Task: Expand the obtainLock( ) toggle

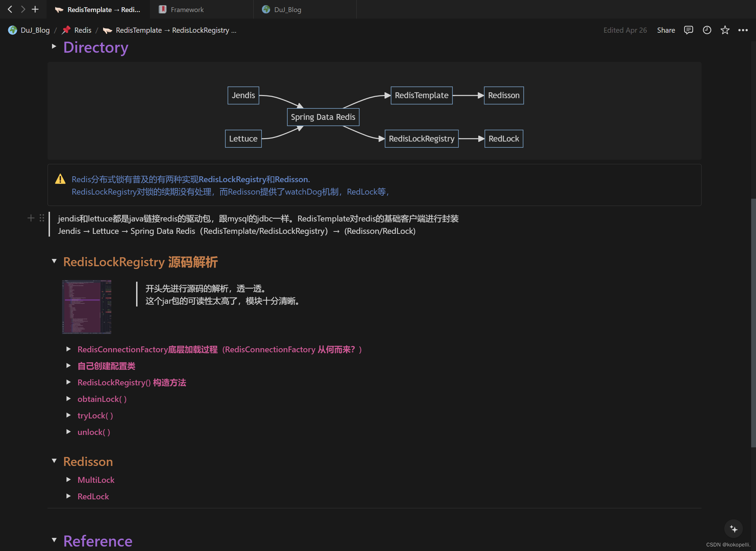Action: click(68, 399)
